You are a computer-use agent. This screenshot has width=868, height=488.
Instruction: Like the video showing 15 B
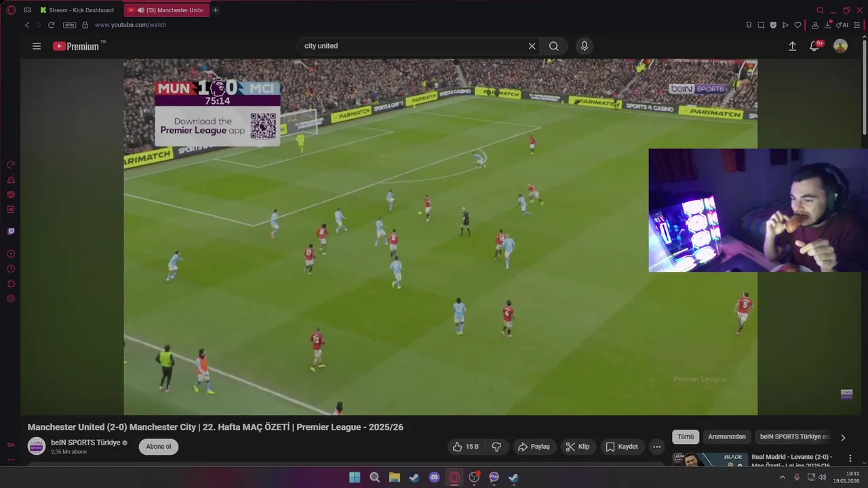tap(465, 447)
